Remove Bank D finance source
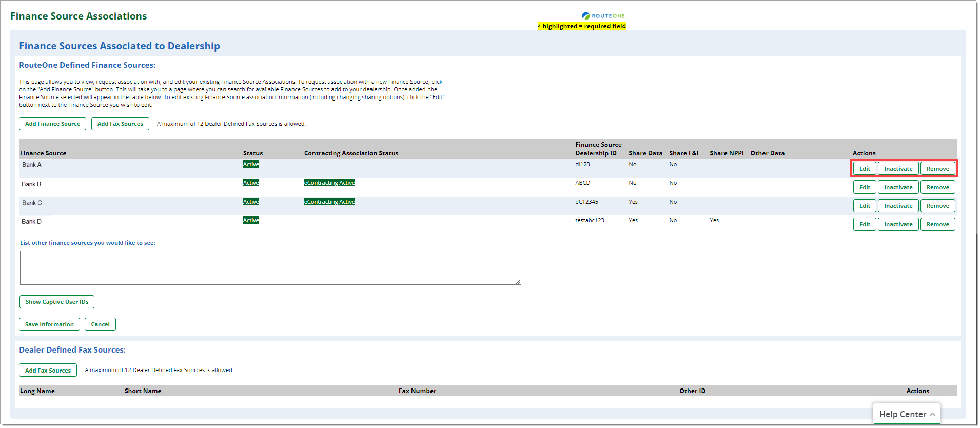The width and height of the screenshot is (980, 428). tap(937, 224)
